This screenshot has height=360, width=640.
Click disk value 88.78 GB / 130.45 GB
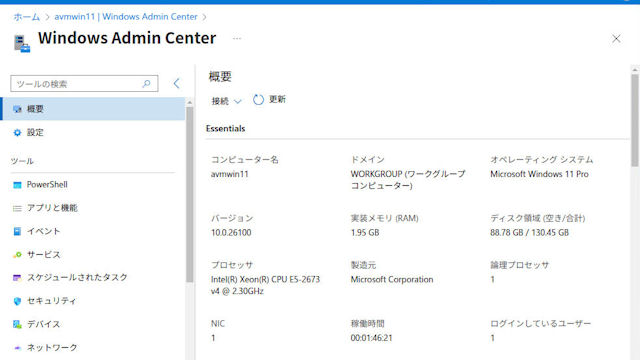[529, 233]
